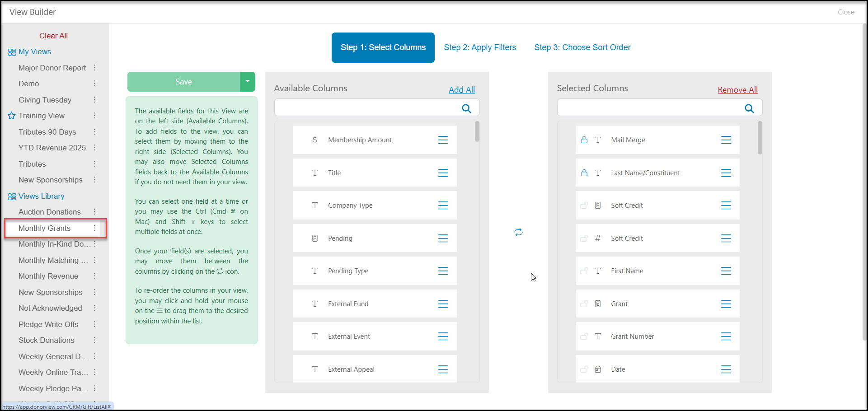Open options menu for Tributes 90 Days
Image resolution: width=868 pixels, height=411 pixels.
tap(94, 132)
